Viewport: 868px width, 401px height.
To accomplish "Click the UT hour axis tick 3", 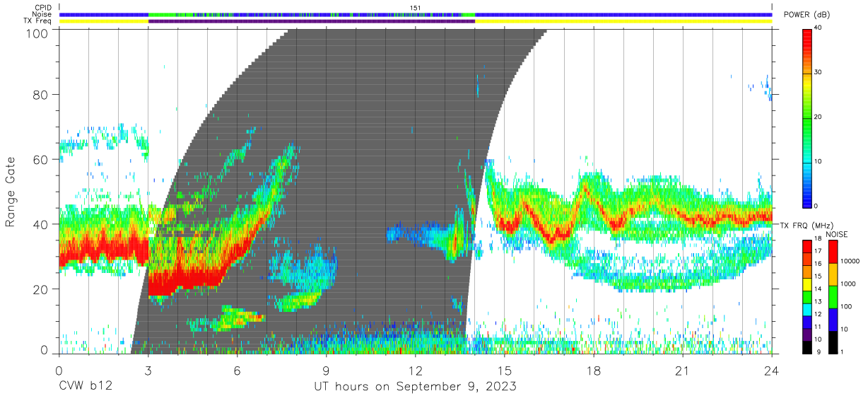I will click(x=148, y=371).
